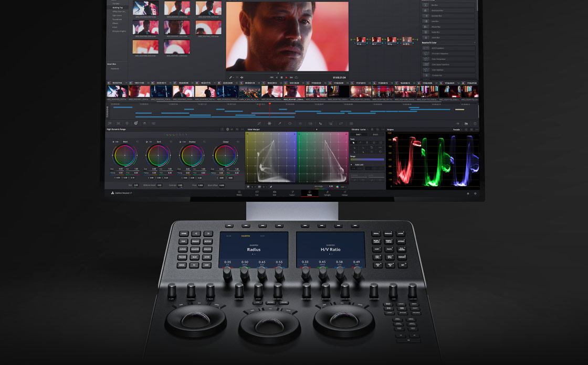This screenshot has width=588, height=365.
Task: Click the Range gradient slider in Color Warper
Action: (367, 159)
